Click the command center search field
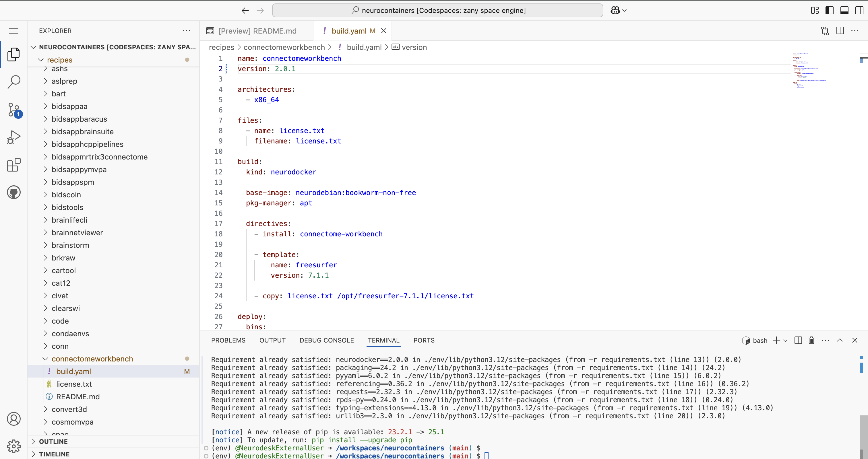This screenshot has width=868, height=459. click(437, 10)
